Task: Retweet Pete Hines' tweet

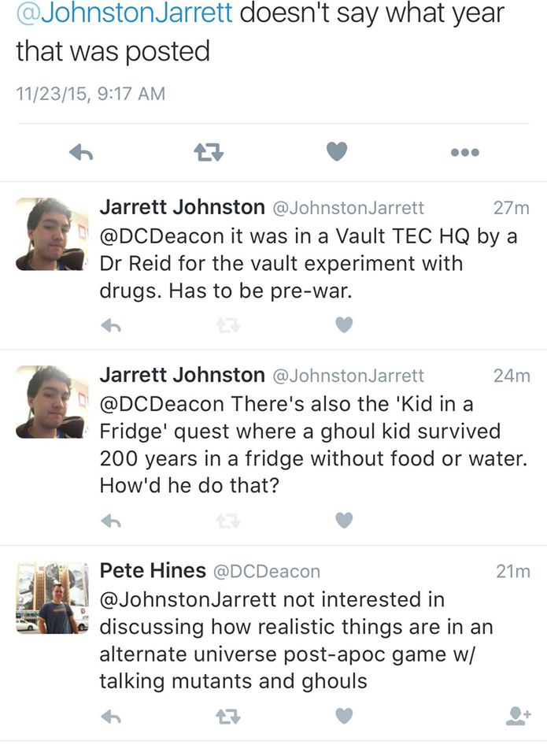Action: tap(228, 715)
